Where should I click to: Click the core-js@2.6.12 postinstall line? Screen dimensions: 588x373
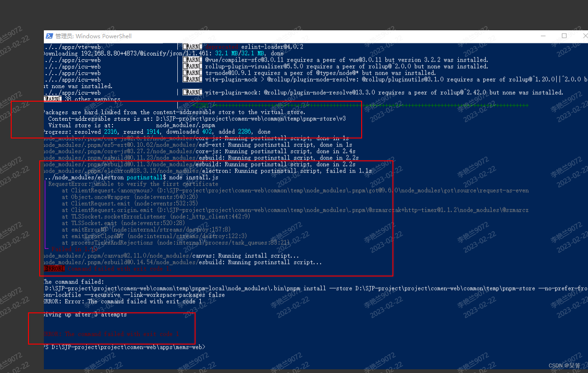(196, 138)
